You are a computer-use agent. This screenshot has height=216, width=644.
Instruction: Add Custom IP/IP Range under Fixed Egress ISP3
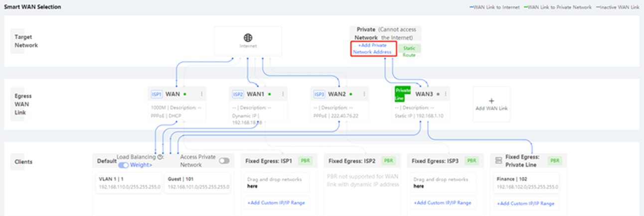pyautogui.click(x=442, y=203)
